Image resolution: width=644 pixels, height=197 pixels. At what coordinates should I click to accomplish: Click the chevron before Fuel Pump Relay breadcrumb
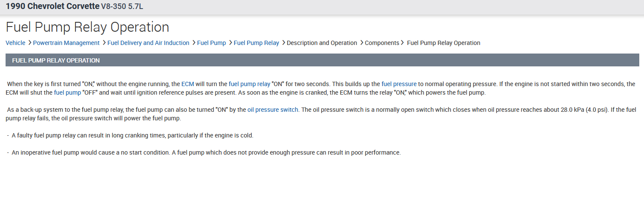(x=230, y=43)
